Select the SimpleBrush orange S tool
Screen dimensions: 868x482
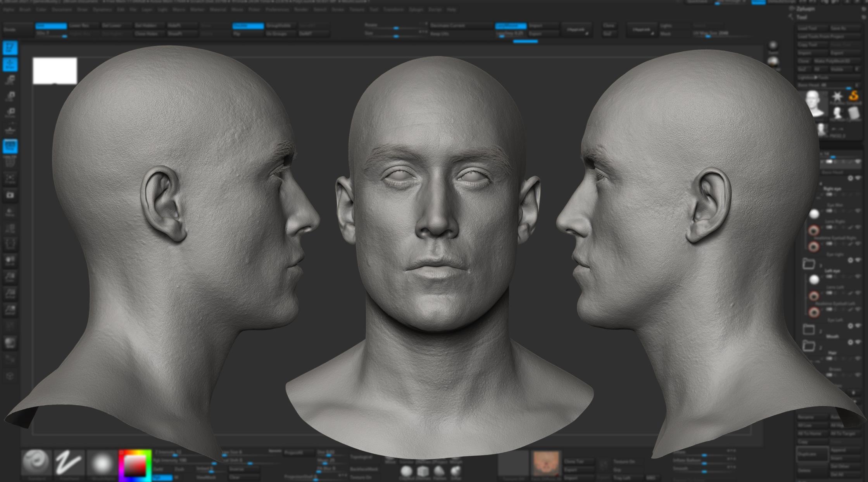[x=853, y=96]
